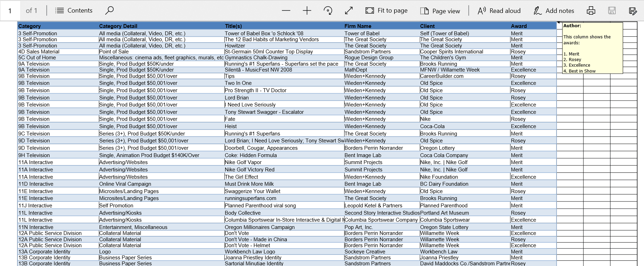
Task: Click 'Don't Vote - Made in China' cell
Action: click(x=256, y=239)
